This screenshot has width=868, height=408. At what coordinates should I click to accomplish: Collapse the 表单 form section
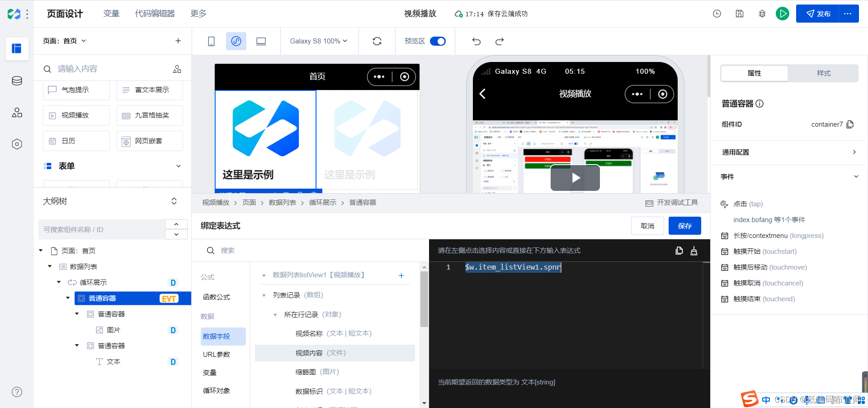coord(179,166)
